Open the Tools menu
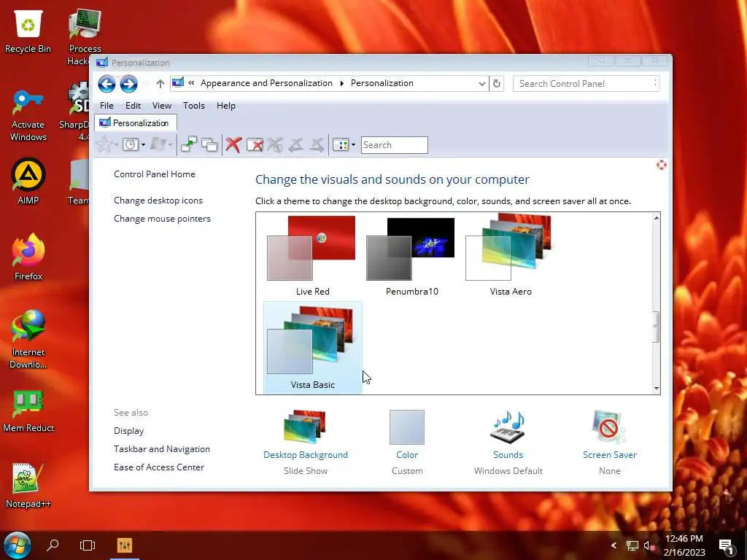The width and height of the screenshot is (747, 560). (194, 106)
